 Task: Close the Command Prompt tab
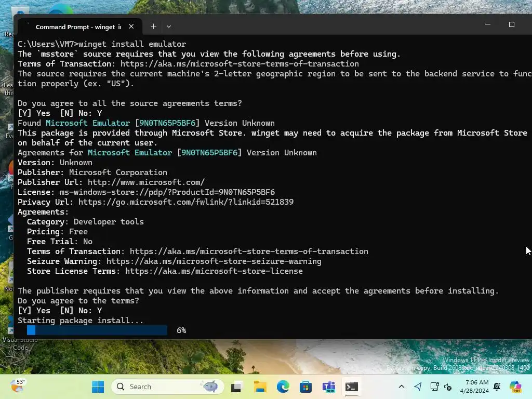click(131, 26)
